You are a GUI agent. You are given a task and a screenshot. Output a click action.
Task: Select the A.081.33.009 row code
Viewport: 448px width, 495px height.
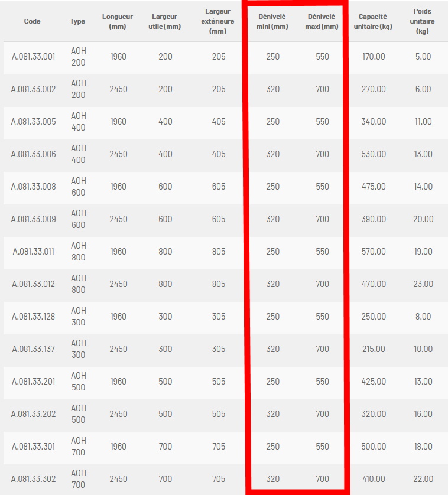click(x=34, y=219)
